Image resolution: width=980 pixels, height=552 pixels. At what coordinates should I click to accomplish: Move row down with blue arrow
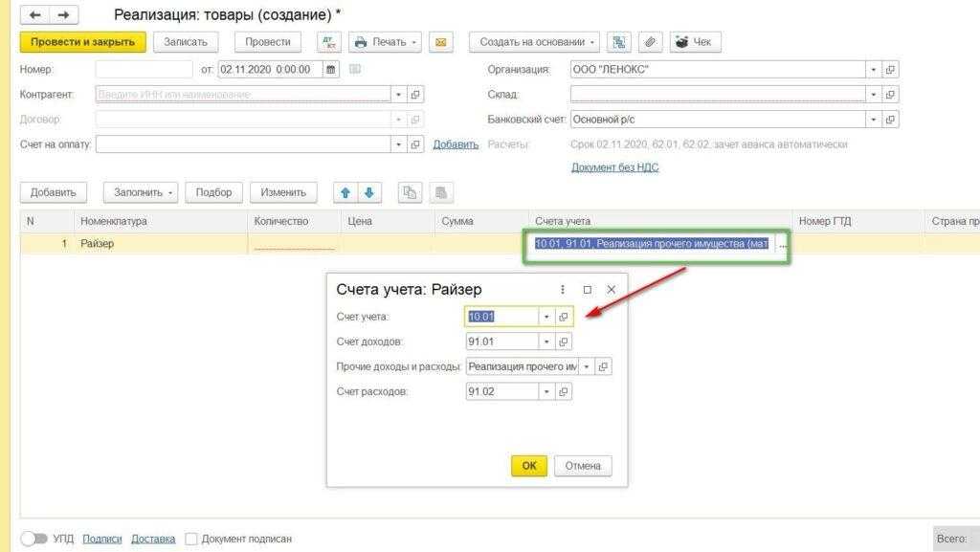(368, 192)
